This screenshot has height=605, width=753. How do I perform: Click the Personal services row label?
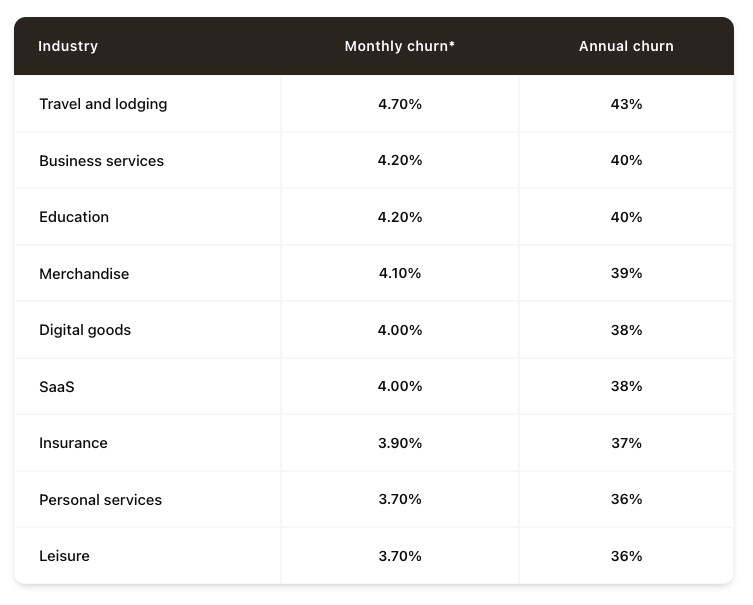coord(100,500)
